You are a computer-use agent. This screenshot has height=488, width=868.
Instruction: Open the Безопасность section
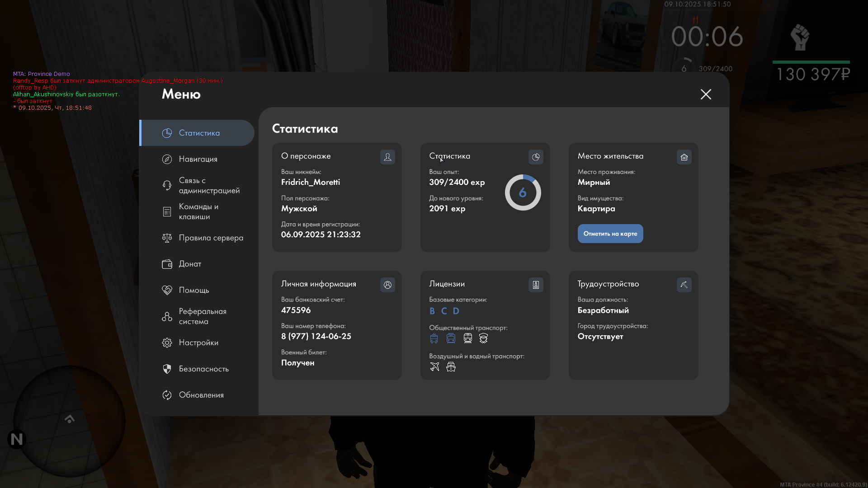[x=203, y=369]
